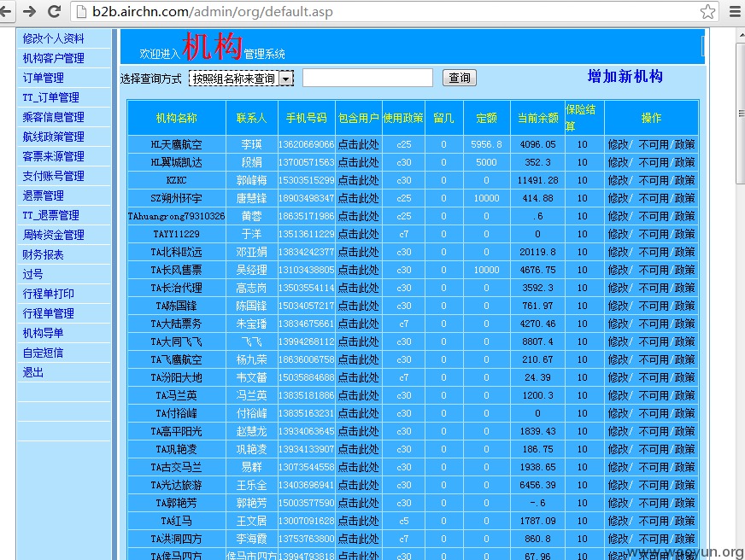Open 按照组名称来查询 dropdown
Screen dimensions: 745x560
(x=241, y=79)
